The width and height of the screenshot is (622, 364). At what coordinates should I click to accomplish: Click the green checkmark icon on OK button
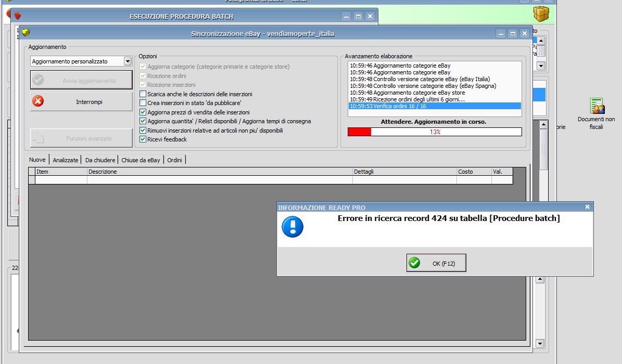coord(414,263)
